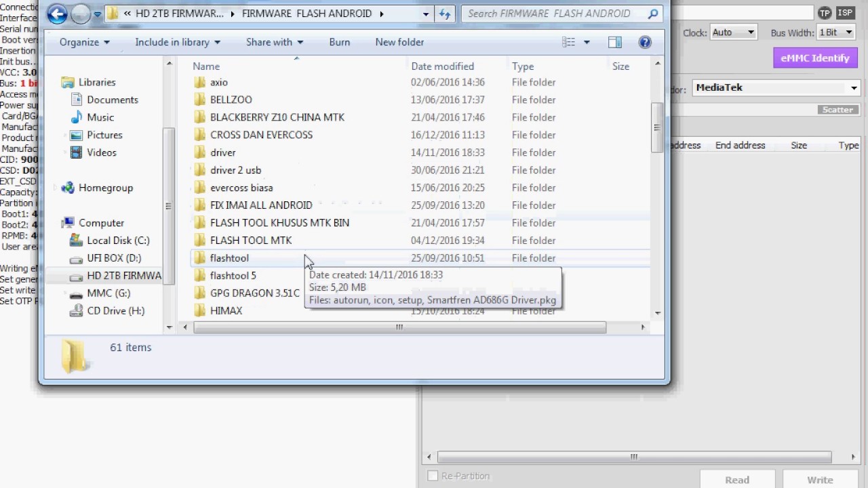Click Burn in the toolbar
The height and width of the screenshot is (488, 868).
[340, 42]
